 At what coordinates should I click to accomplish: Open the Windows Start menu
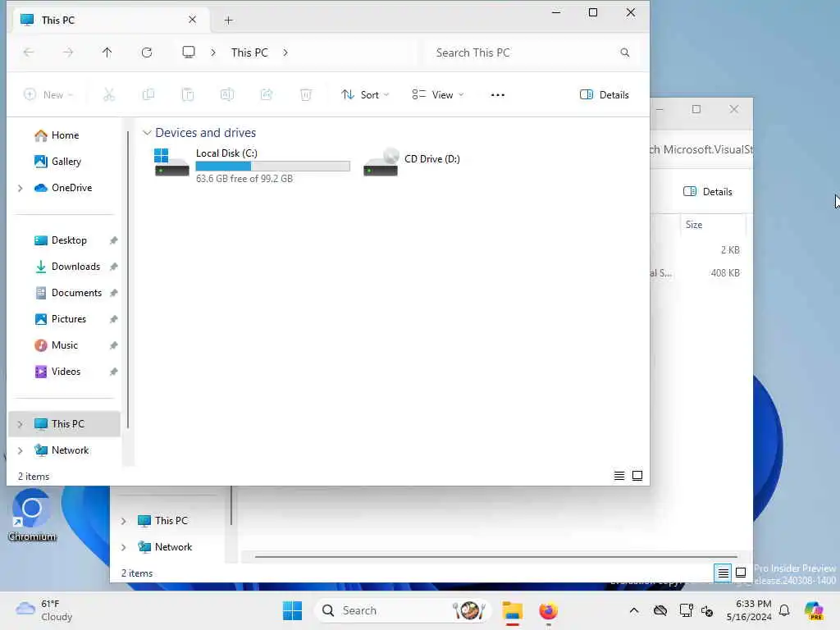coord(292,610)
